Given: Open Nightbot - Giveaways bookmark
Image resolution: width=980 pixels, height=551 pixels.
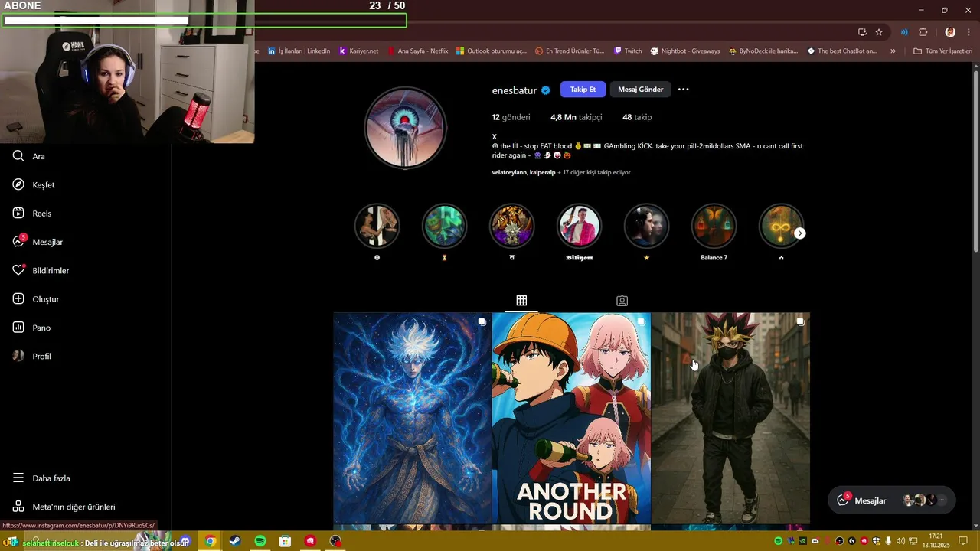Looking at the screenshot, I should 685,51.
